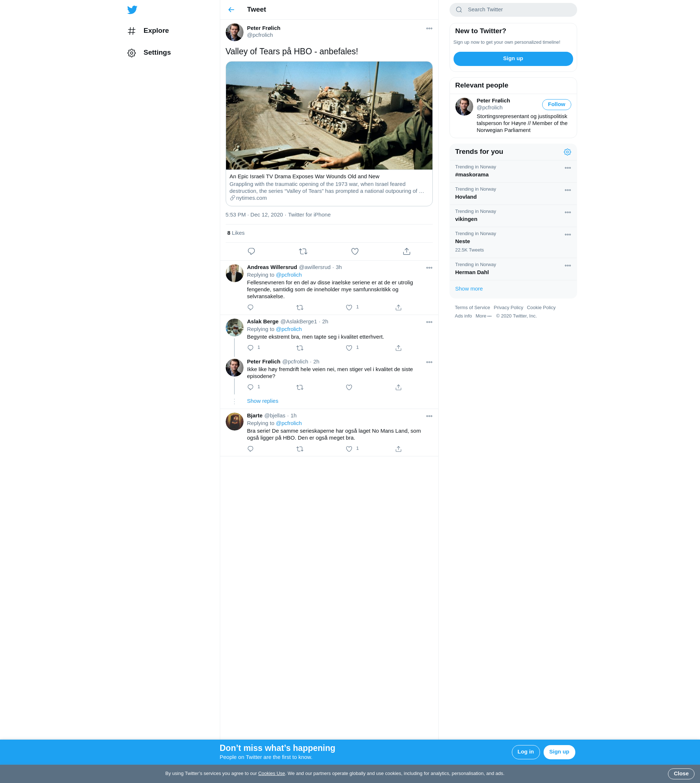This screenshot has height=783, width=700.
Task: Open Settings in the sidebar
Action: point(156,53)
